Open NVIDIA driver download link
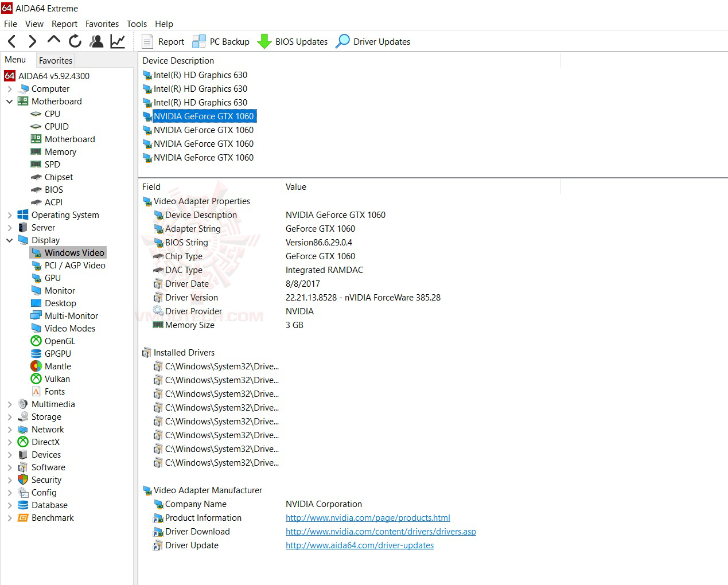The image size is (728, 585). tap(381, 532)
